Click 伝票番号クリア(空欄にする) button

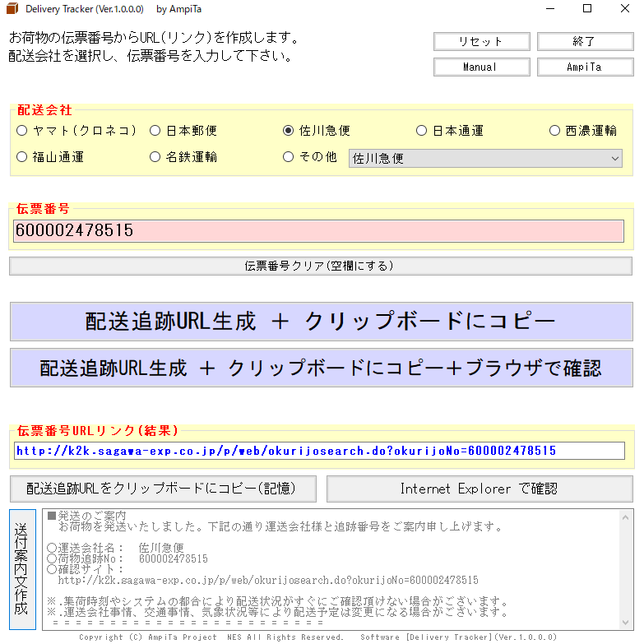(x=321, y=266)
